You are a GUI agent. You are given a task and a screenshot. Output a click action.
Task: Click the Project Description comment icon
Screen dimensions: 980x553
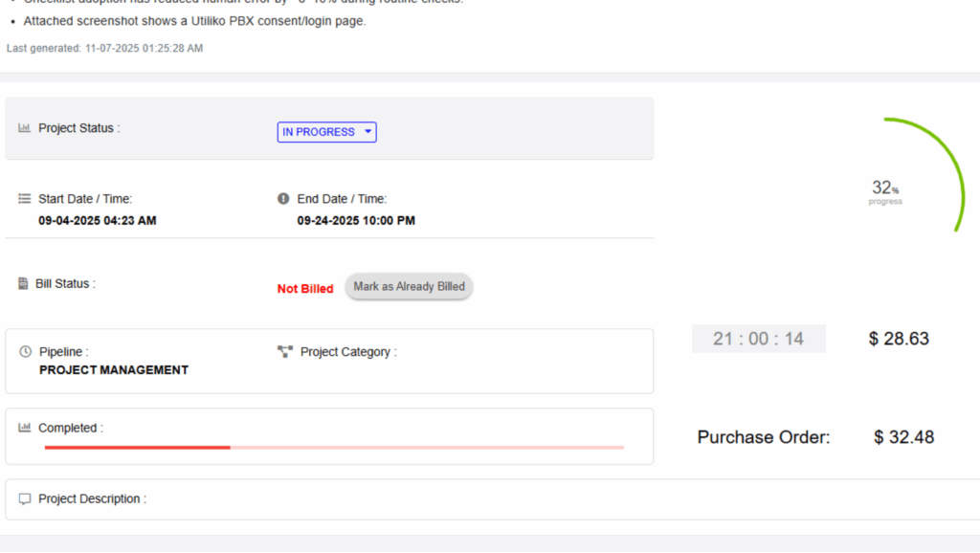click(25, 499)
